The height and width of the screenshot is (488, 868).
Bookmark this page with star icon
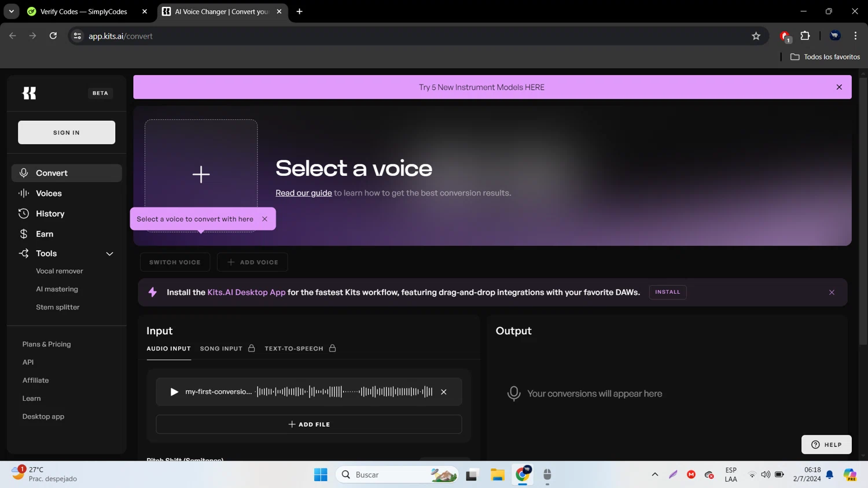(756, 36)
